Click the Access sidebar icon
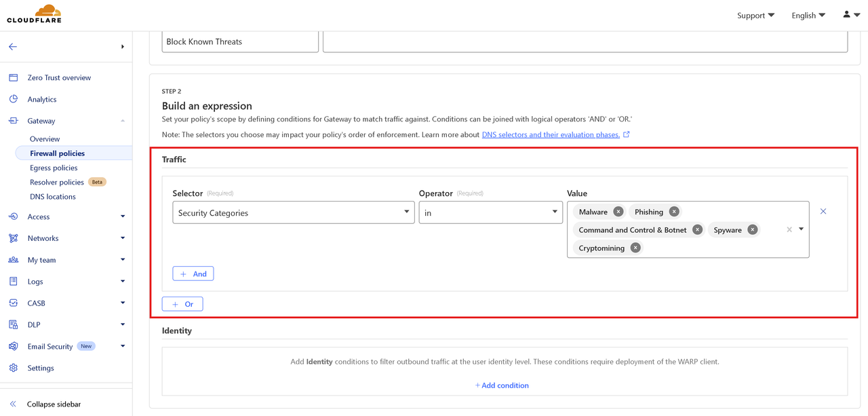The width and height of the screenshot is (868, 416). [13, 216]
